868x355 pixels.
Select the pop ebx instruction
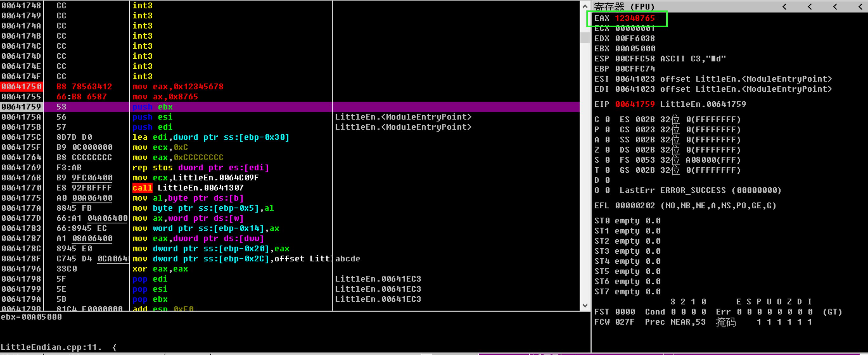(x=150, y=299)
